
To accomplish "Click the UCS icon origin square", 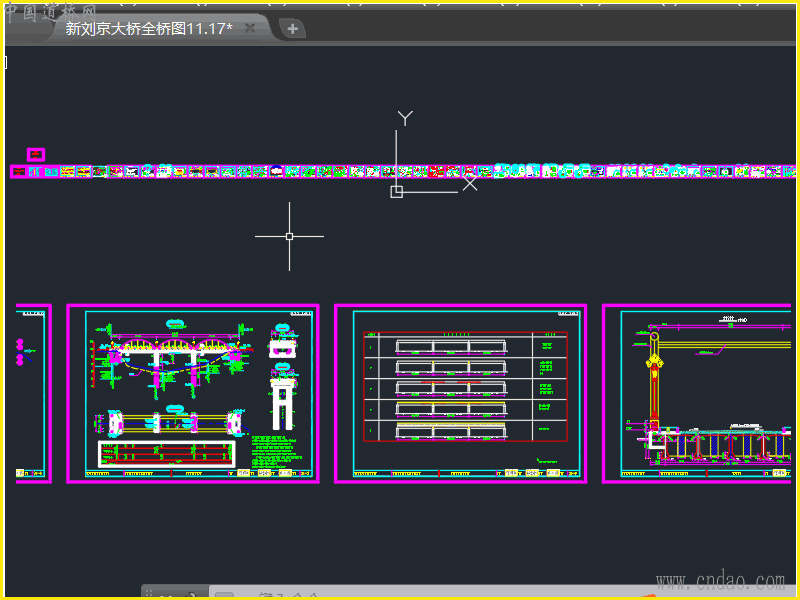I will pos(396,191).
